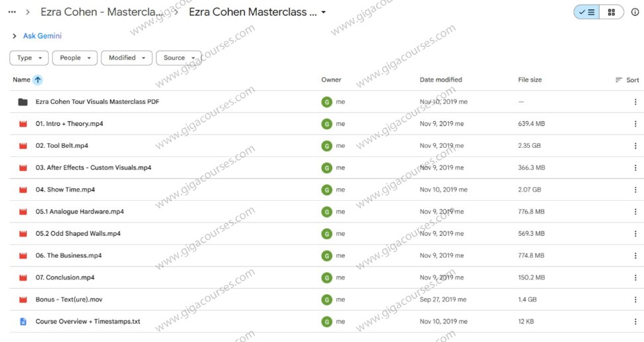This screenshot has width=644, height=342.
Task: Open more actions for Course Overview + Timestamps.txt
Action: [635, 321]
